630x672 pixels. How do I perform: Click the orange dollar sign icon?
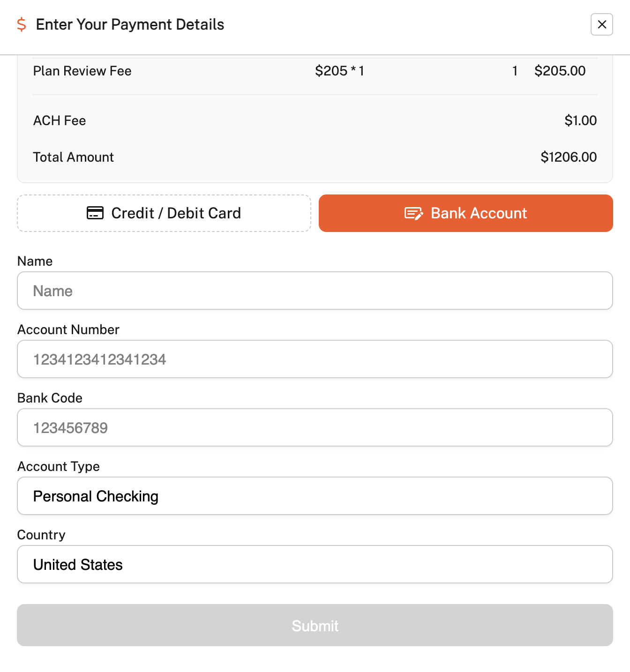22,24
